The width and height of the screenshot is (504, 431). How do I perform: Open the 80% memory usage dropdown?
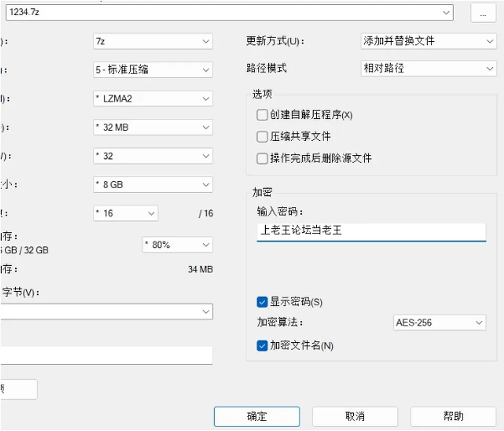coord(177,245)
